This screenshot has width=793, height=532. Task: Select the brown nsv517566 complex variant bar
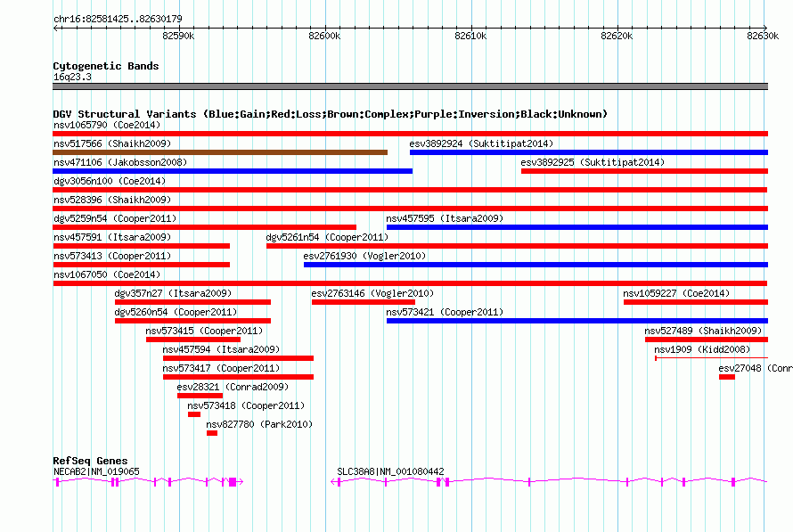[x=220, y=152]
